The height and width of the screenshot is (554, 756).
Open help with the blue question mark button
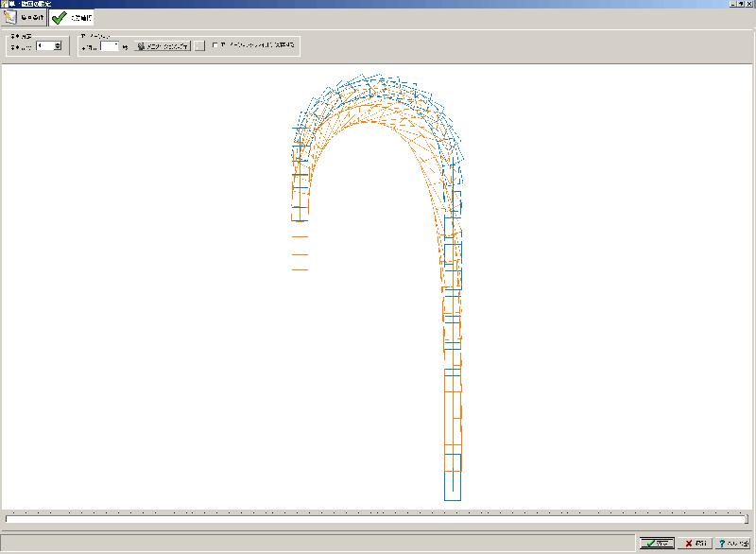point(733,544)
